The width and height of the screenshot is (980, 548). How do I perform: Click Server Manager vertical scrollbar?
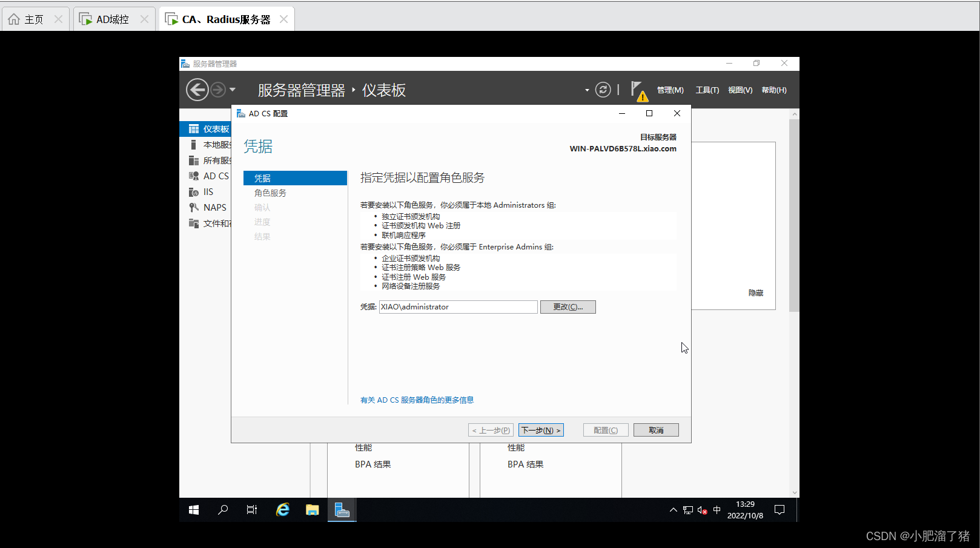795,216
